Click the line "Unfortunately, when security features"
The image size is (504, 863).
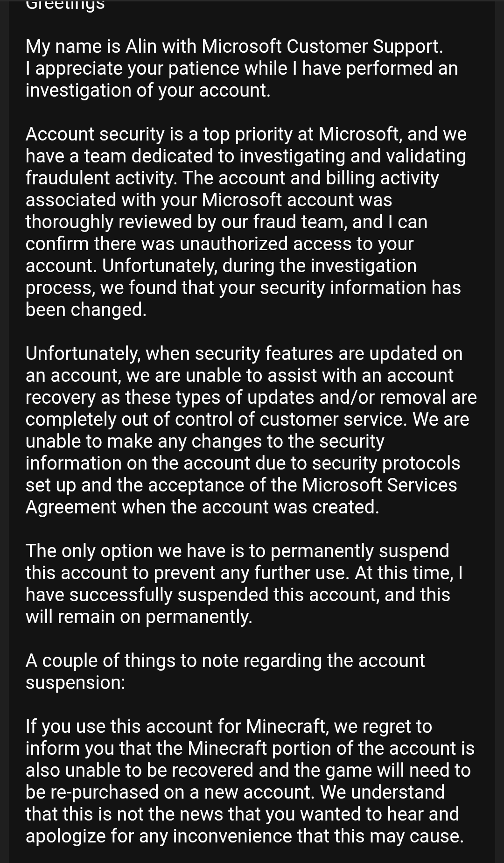pos(244,353)
